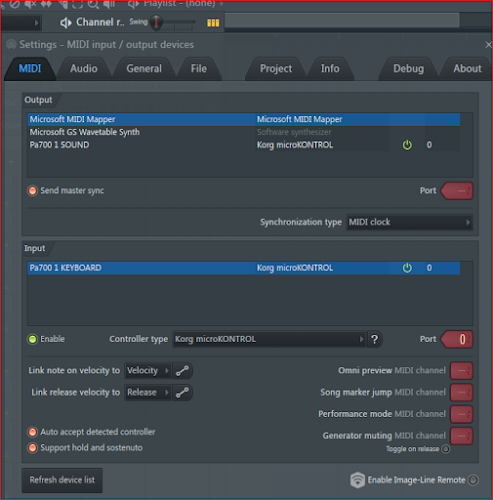Open Link release velocity dropdown

coord(148,392)
